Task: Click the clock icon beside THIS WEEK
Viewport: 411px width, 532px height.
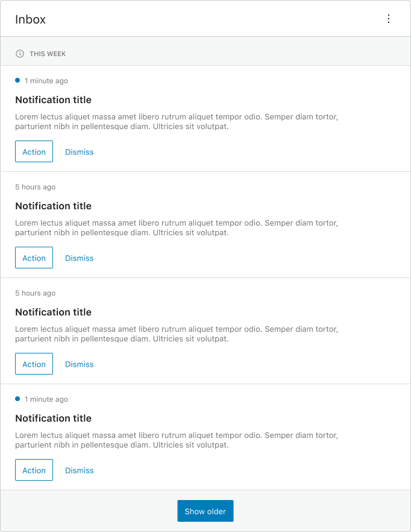Action: (20, 54)
